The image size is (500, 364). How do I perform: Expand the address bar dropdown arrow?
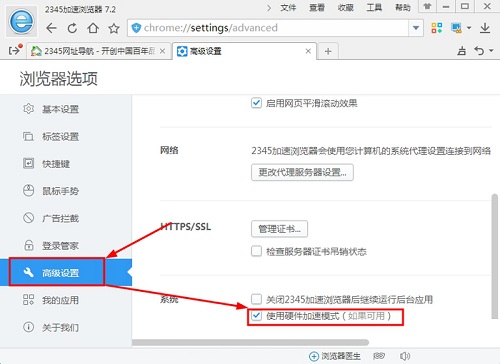click(x=416, y=28)
